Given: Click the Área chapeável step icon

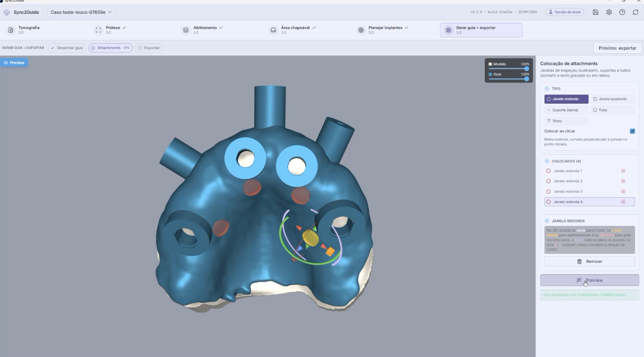Looking at the screenshot, I should coord(273,30).
